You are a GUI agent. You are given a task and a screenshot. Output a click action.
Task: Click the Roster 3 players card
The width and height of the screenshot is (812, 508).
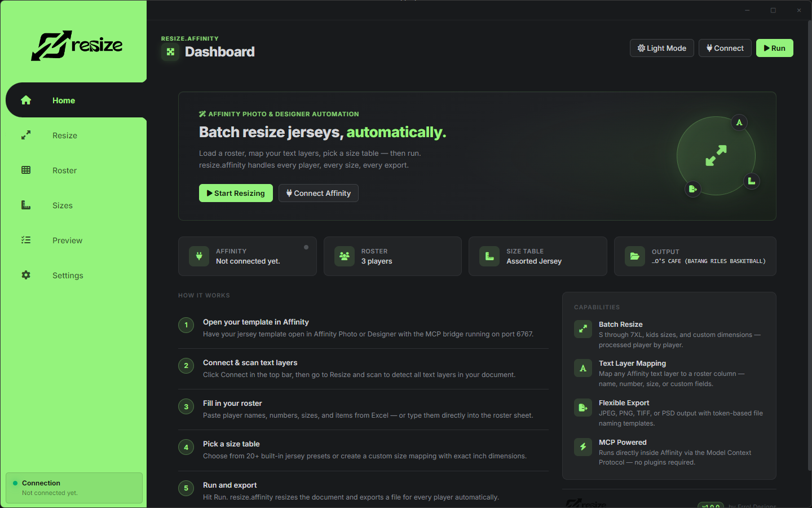pos(392,256)
